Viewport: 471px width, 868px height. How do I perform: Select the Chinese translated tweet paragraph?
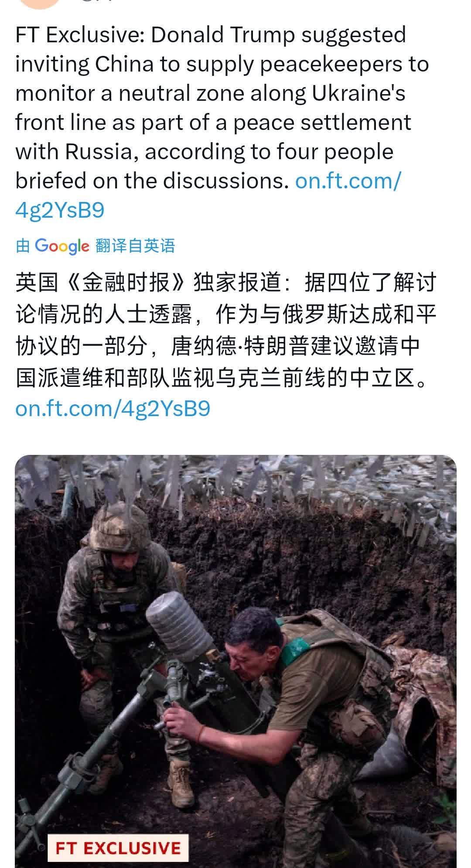226,330
